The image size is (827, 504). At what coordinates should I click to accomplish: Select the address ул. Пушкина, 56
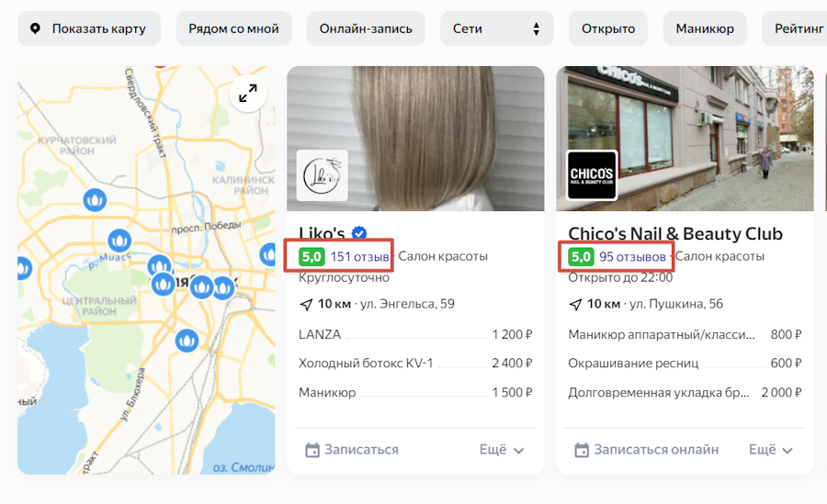coord(676,304)
